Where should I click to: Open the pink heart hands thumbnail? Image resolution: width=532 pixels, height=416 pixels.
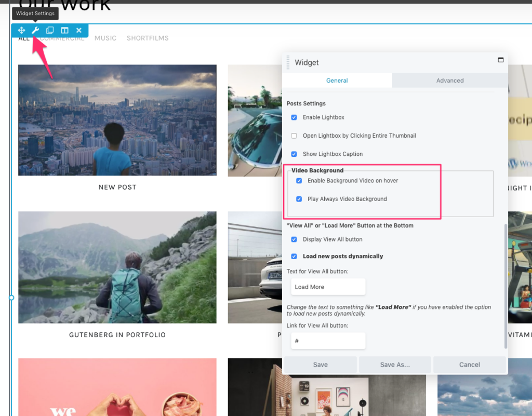pos(117,387)
